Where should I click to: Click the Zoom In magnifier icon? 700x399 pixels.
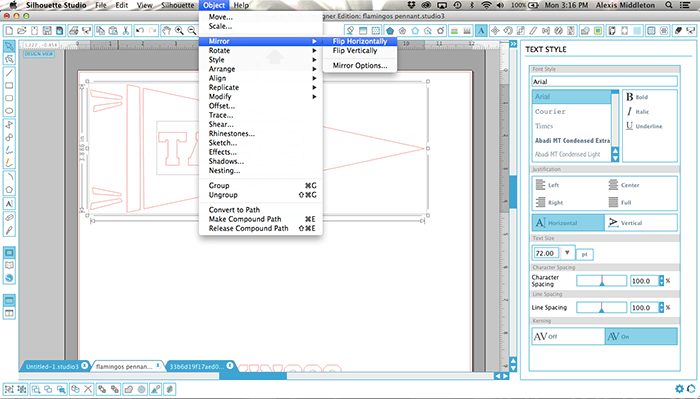[179, 31]
